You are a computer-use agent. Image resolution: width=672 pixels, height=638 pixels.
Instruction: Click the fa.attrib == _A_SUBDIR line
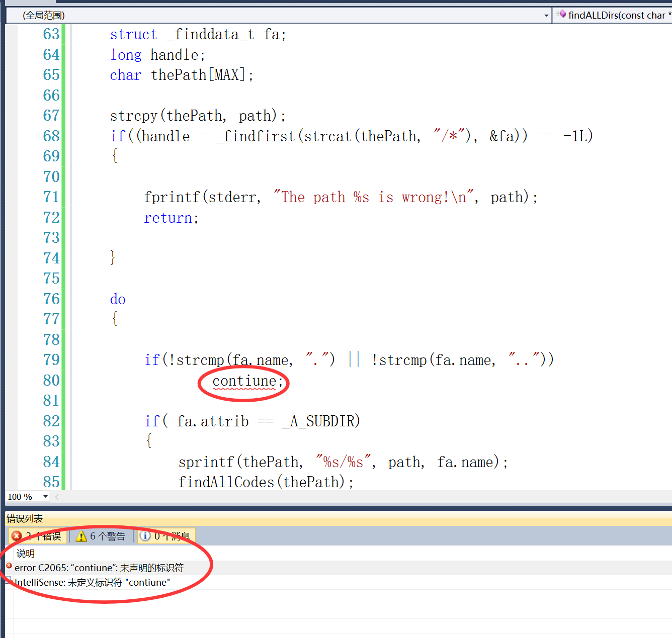253,421
